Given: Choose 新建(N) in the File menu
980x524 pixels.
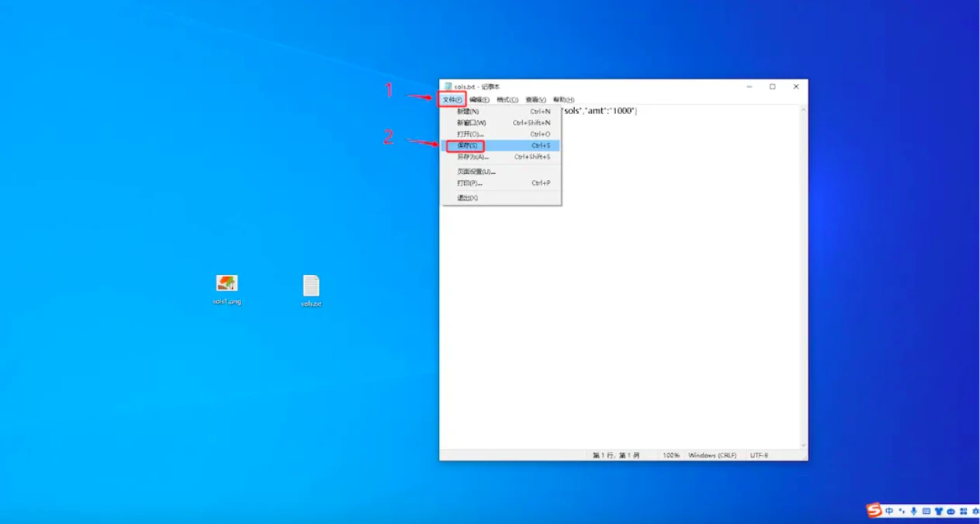Looking at the screenshot, I should [x=468, y=112].
